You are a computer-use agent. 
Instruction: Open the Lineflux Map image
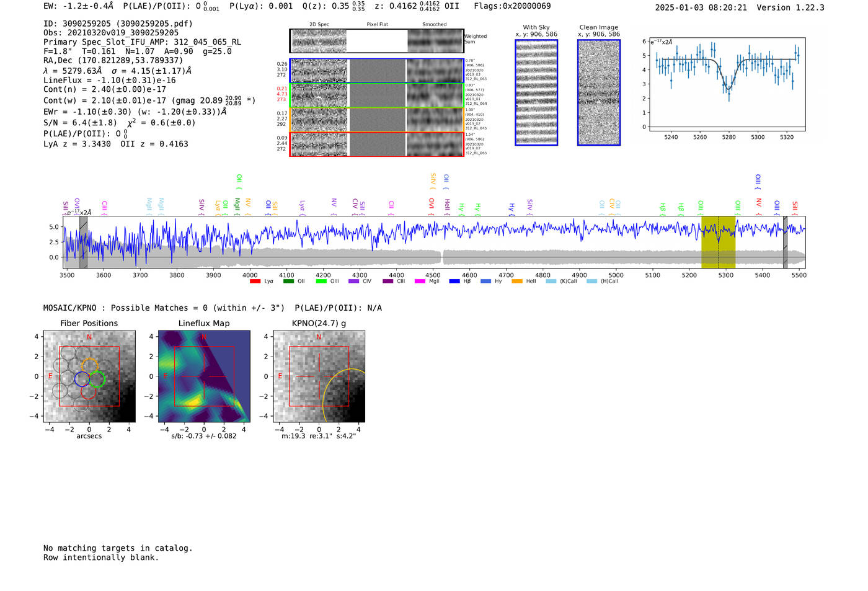[x=204, y=376]
